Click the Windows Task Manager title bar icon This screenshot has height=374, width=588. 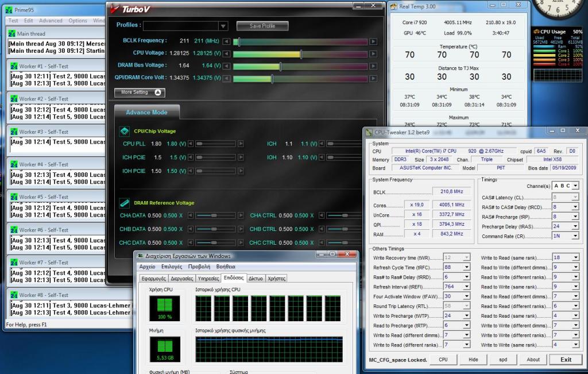(x=140, y=256)
